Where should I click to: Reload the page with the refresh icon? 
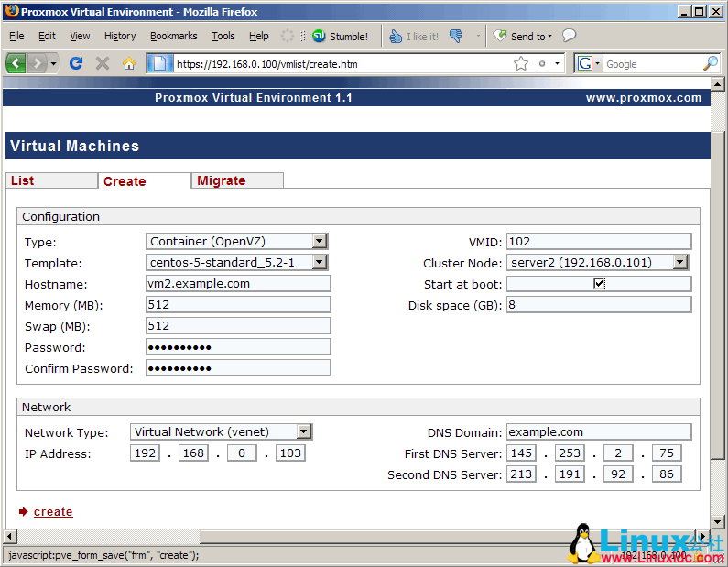76,63
